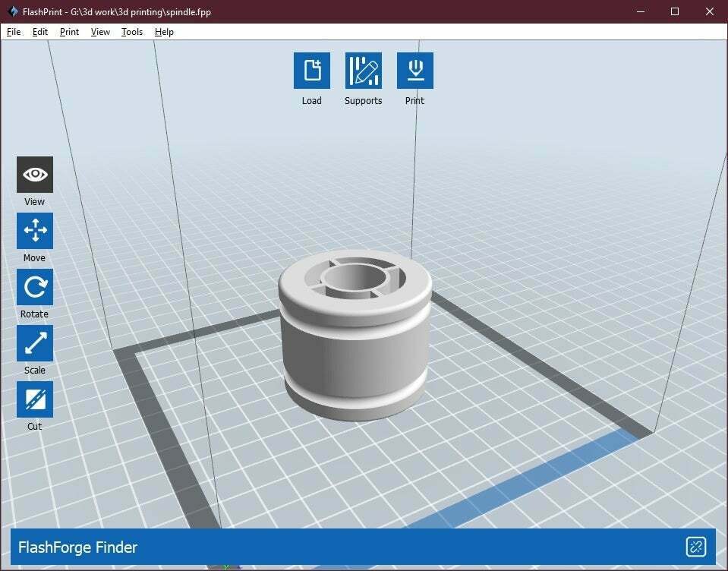This screenshot has width=728, height=571.
Task: Click the connect icon in FlashForge Finder bar
Action: coord(696,547)
